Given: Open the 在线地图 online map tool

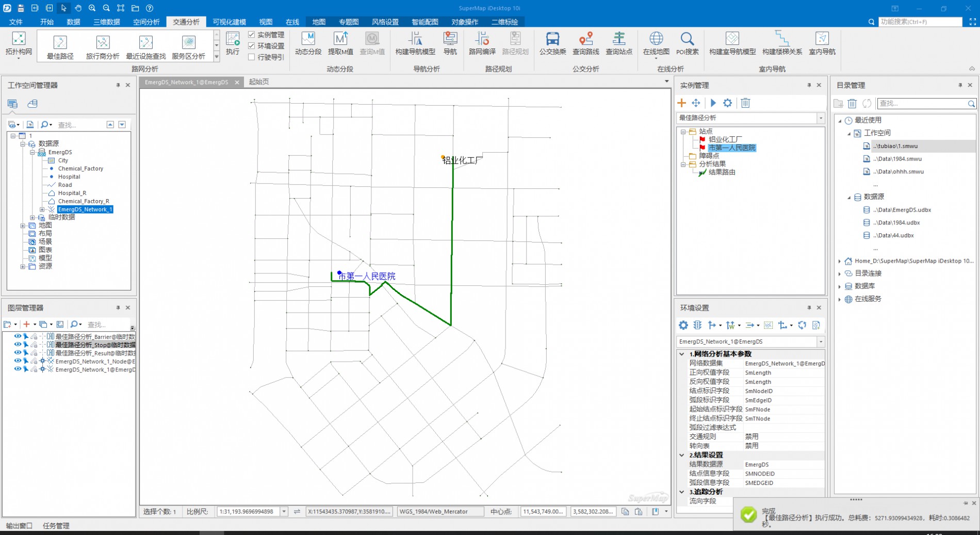Looking at the screenshot, I should pyautogui.click(x=656, y=44).
